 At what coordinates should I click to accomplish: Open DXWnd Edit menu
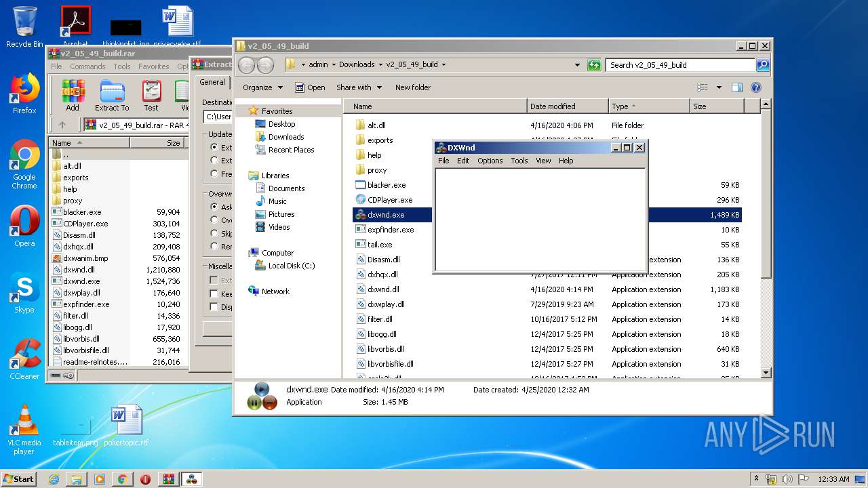click(x=463, y=161)
